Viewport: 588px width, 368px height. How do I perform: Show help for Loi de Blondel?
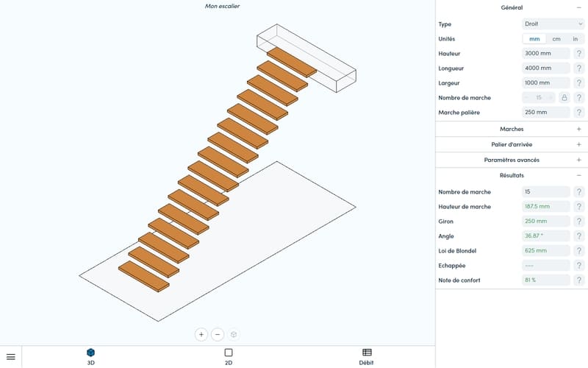click(x=579, y=250)
